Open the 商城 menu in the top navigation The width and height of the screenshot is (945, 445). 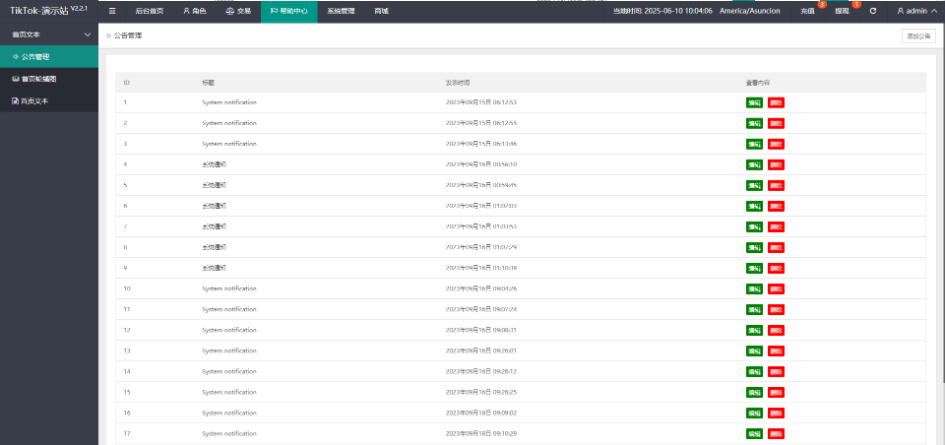[381, 11]
